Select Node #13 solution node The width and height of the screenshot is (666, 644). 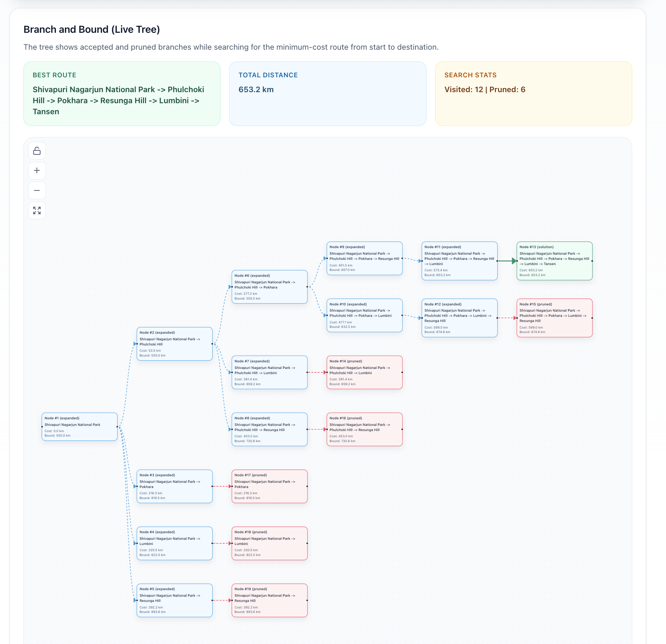[554, 261]
